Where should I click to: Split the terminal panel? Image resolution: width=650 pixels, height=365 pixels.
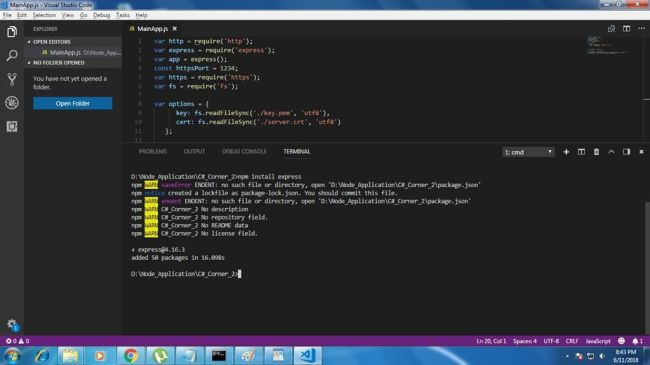click(581, 152)
